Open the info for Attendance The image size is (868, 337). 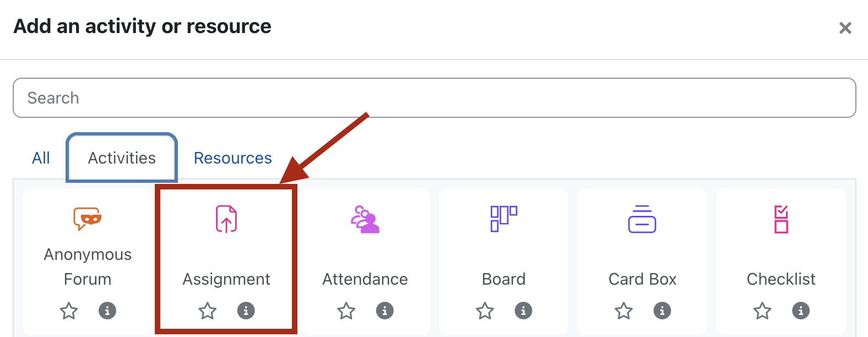[x=384, y=311]
